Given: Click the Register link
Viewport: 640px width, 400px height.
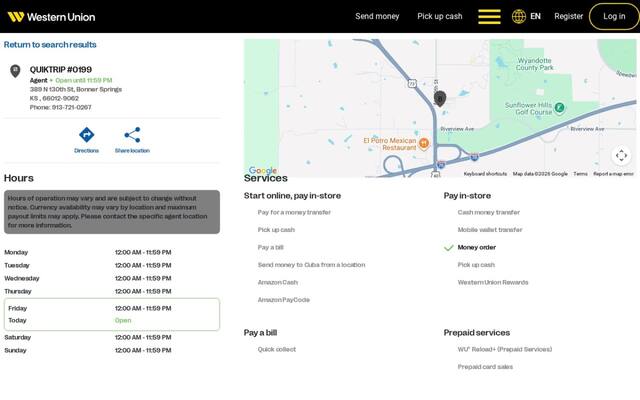Looking at the screenshot, I should click(x=569, y=16).
